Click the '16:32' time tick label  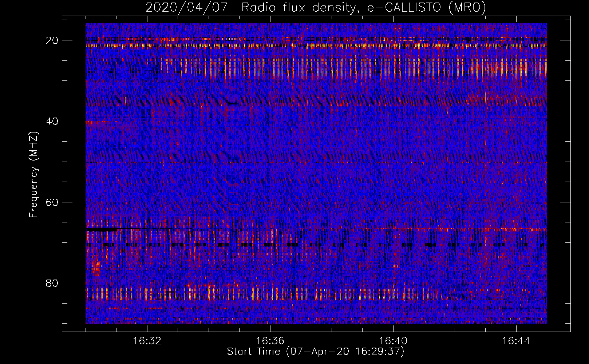(147, 341)
